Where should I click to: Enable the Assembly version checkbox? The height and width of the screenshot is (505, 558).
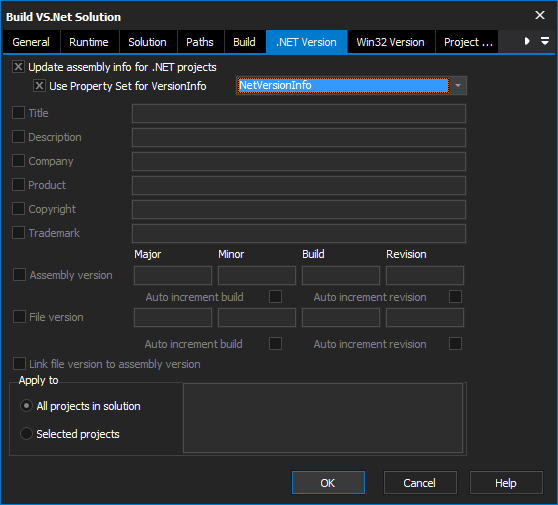[19, 275]
